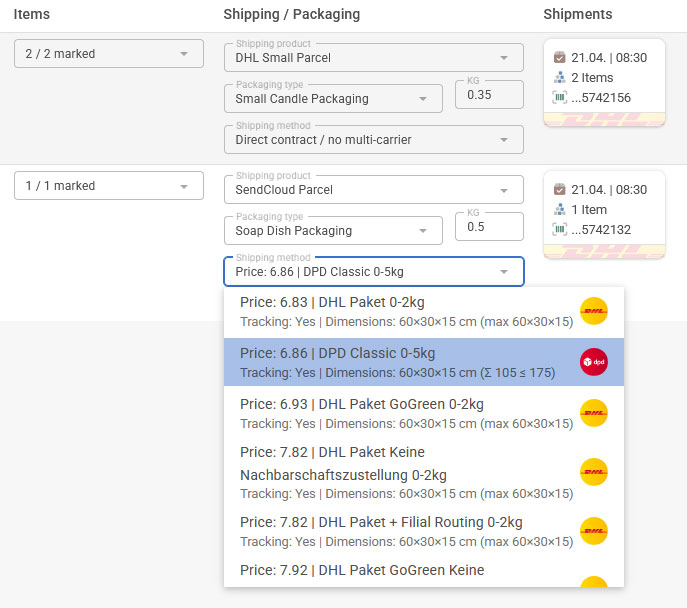Edit the 0.35 KG weight field

click(x=489, y=95)
